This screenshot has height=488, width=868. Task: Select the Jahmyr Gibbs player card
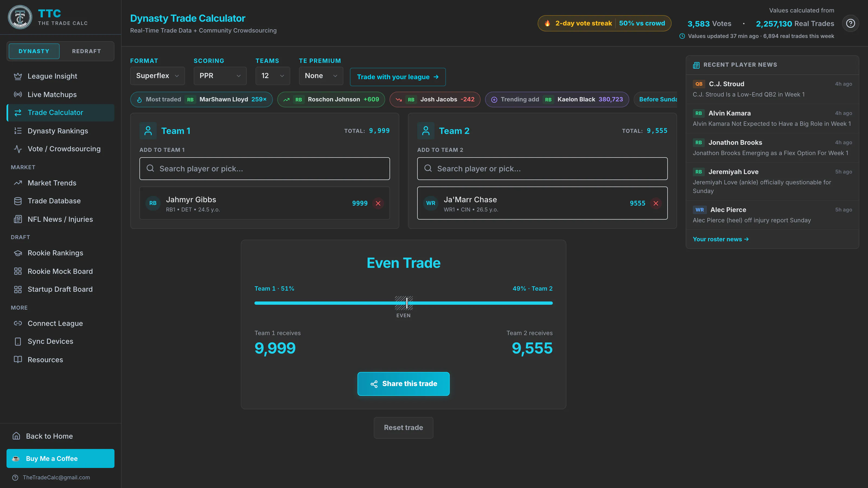pos(264,203)
